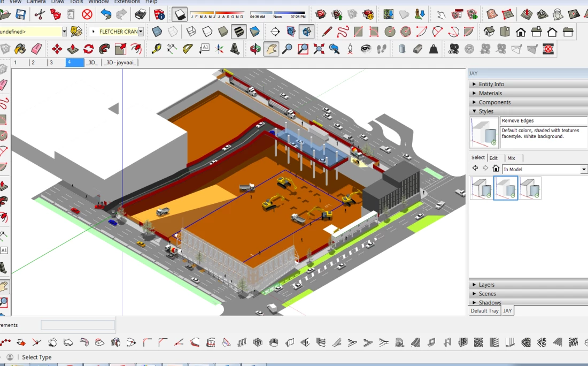Select the Rotate tool

point(89,49)
